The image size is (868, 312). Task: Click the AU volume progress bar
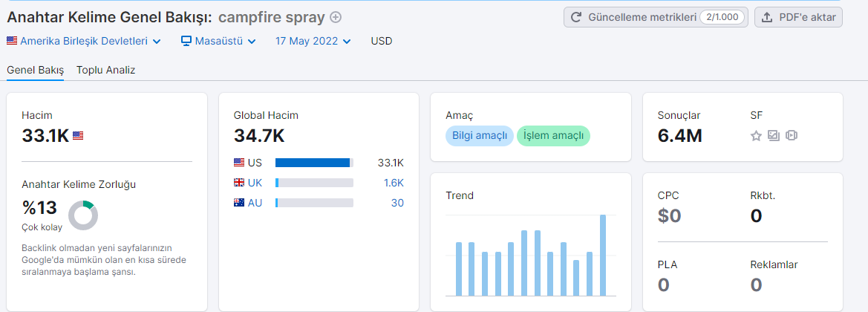tap(314, 203)
